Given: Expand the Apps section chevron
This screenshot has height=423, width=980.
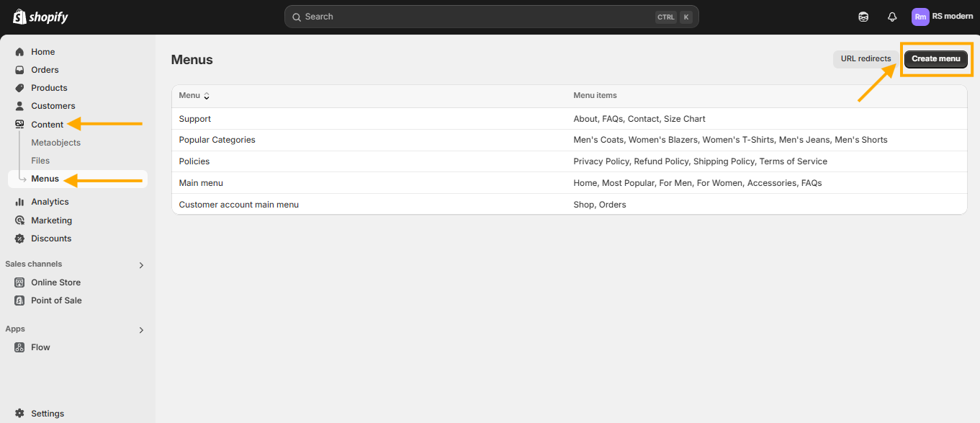Looking at the screenshot, I should click(141, 330).
